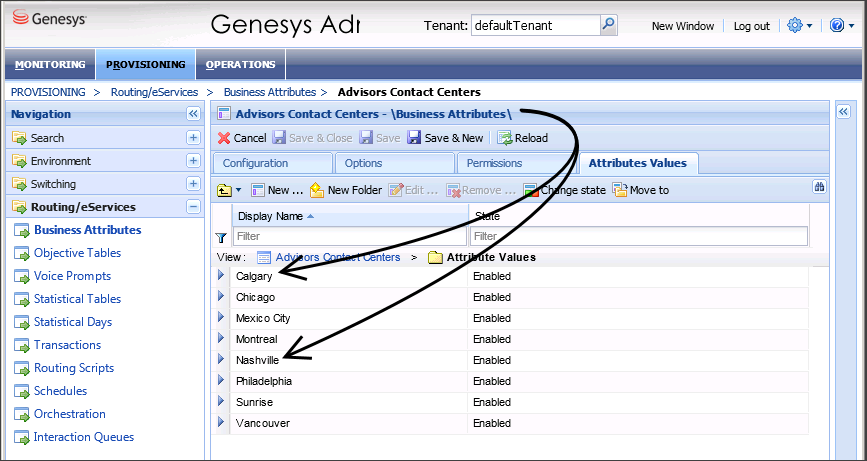Open Statistical Tables in navigation
This screenshot has width=867, height=461.
77,299
